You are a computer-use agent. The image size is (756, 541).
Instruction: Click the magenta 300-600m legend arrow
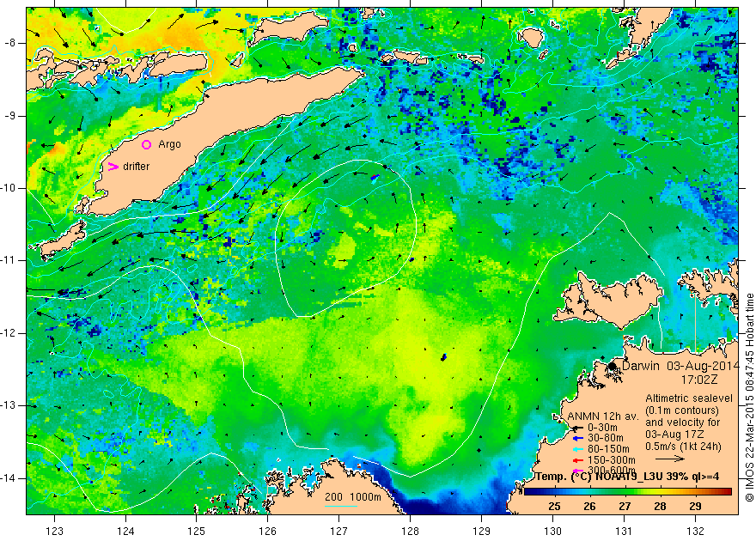click(x=577, y=471)
